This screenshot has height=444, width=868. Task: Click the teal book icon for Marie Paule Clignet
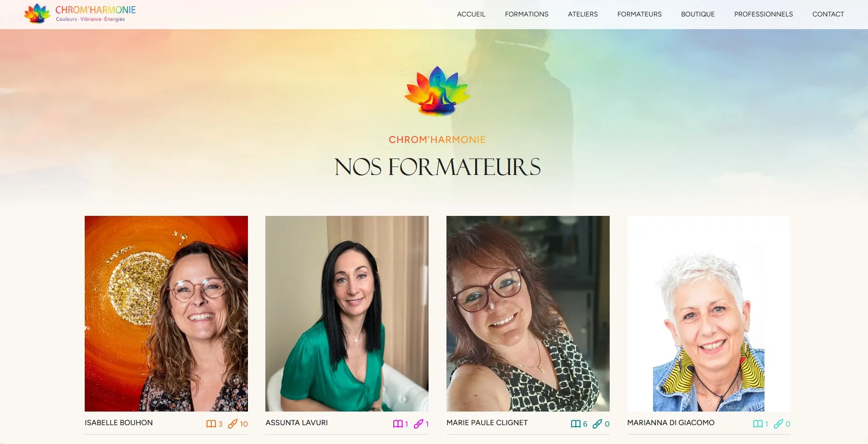pos(576,424)
